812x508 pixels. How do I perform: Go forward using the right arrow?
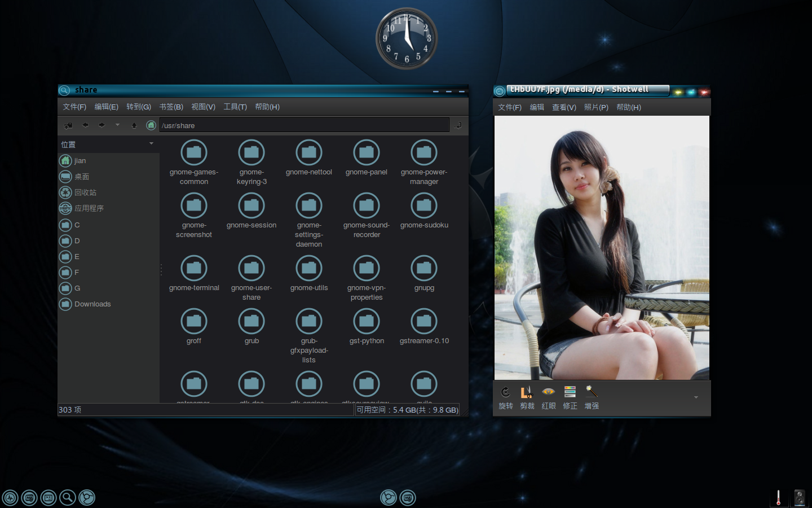(101, 125)
